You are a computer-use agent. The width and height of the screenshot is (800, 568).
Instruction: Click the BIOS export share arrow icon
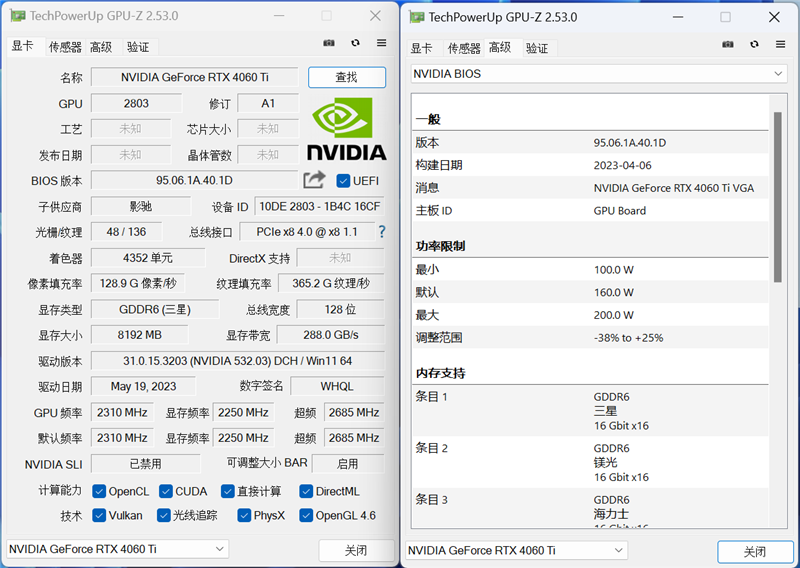click(314, 180)
